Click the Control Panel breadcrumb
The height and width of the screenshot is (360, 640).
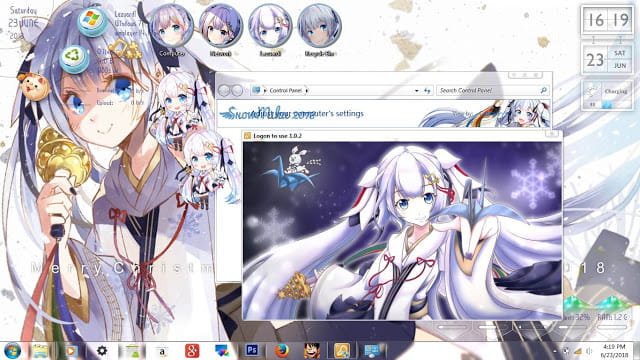pyautogui.click(x=286, y=90)
